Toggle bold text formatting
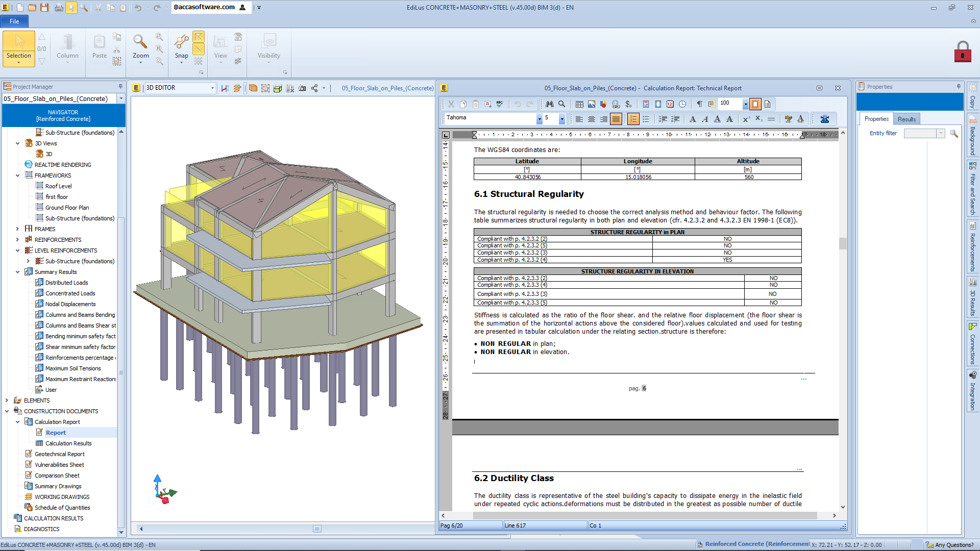 693,119
